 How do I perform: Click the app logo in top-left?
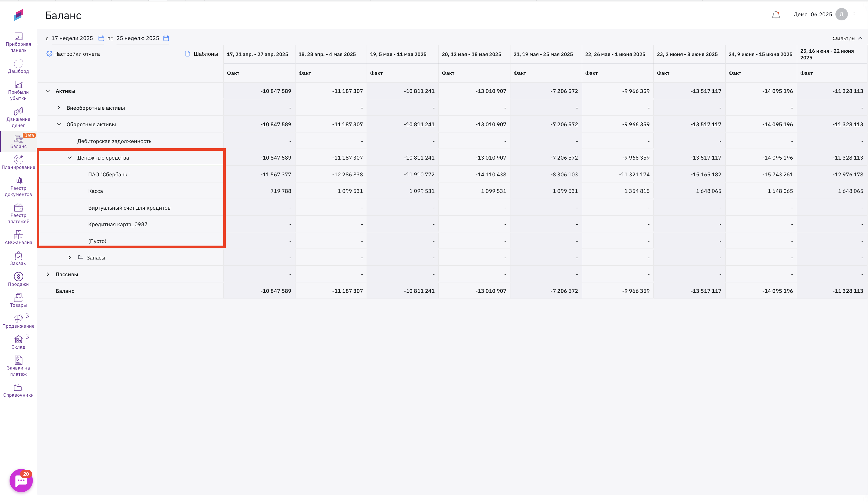pyautogui.click(x=19, y=15)
